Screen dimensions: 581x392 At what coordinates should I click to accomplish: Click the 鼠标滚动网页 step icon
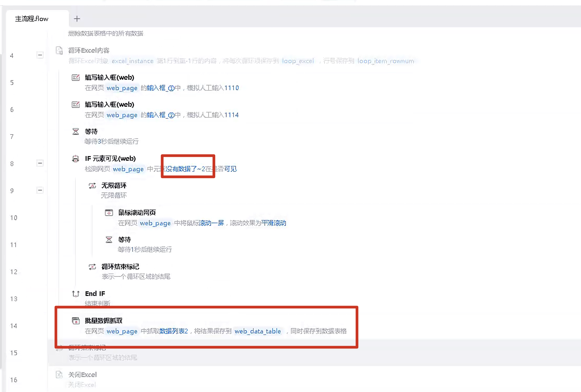(109, 213)
